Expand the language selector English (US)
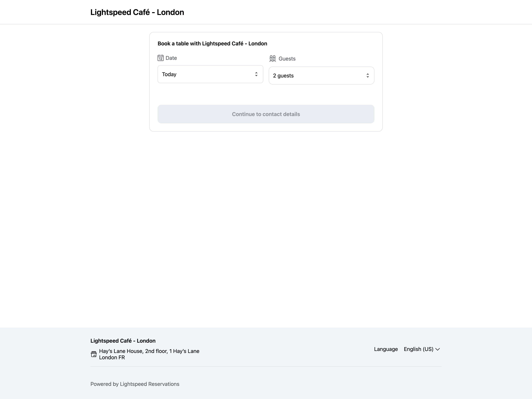532x399 pixels. click(x=422, y=349)
